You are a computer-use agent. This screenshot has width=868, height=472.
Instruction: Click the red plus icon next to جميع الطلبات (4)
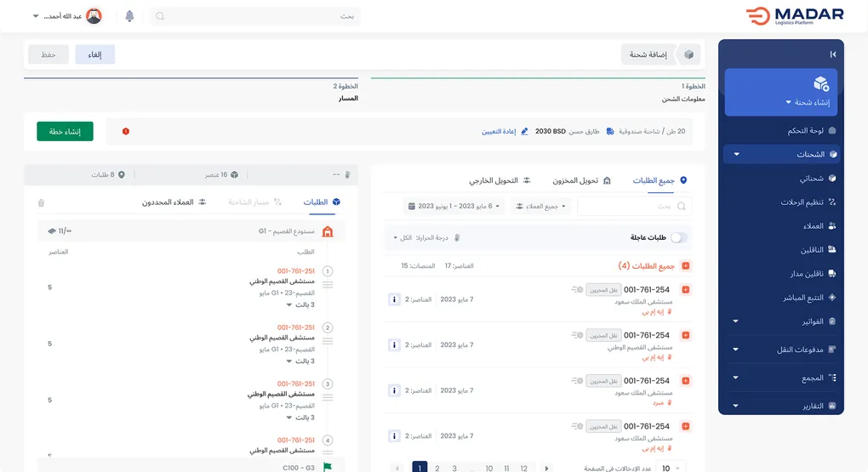tap(686, 266)
